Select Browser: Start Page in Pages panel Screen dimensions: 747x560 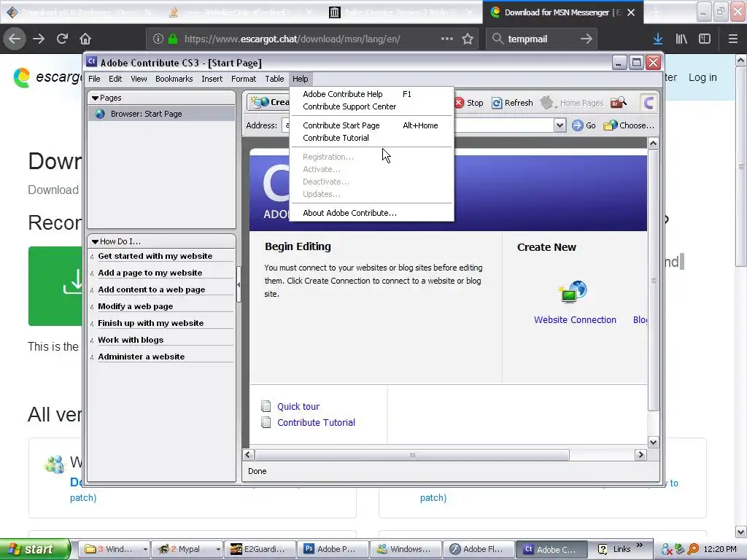[161, 114]
